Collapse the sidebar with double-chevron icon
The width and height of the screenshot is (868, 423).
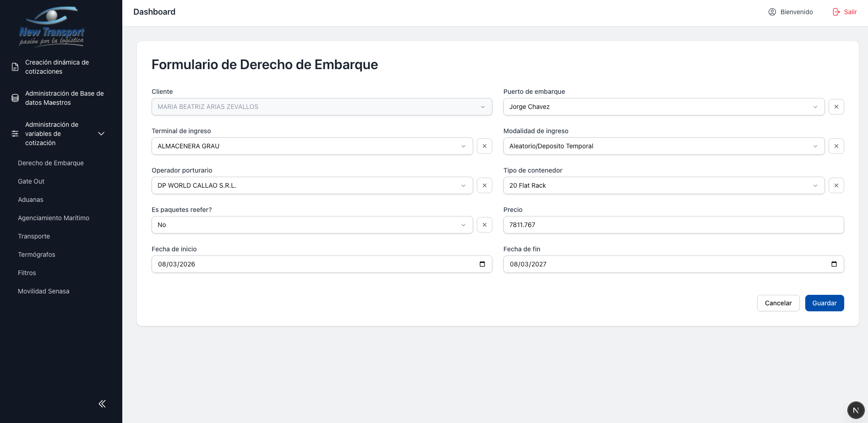click(102, 404)
